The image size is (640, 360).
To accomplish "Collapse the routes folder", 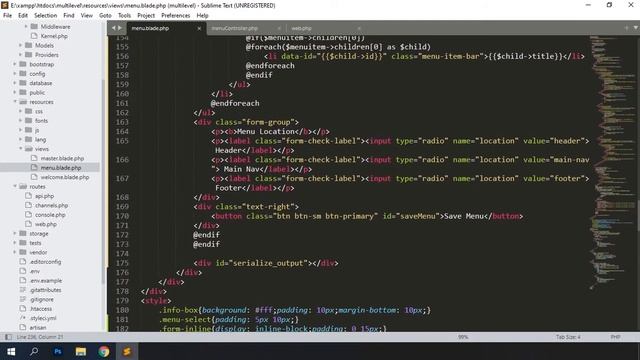I will click(15, 186).
